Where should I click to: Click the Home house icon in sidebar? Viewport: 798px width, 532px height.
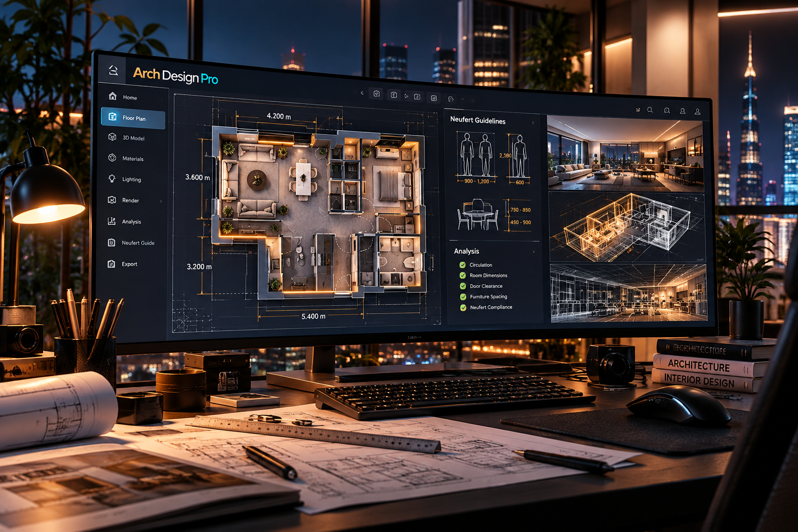click(113, 96)
